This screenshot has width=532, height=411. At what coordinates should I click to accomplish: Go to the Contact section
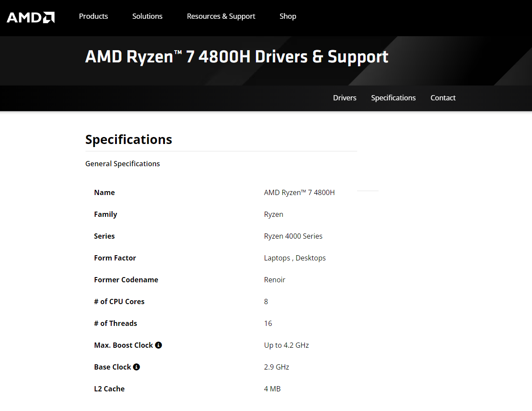point(443,98)
